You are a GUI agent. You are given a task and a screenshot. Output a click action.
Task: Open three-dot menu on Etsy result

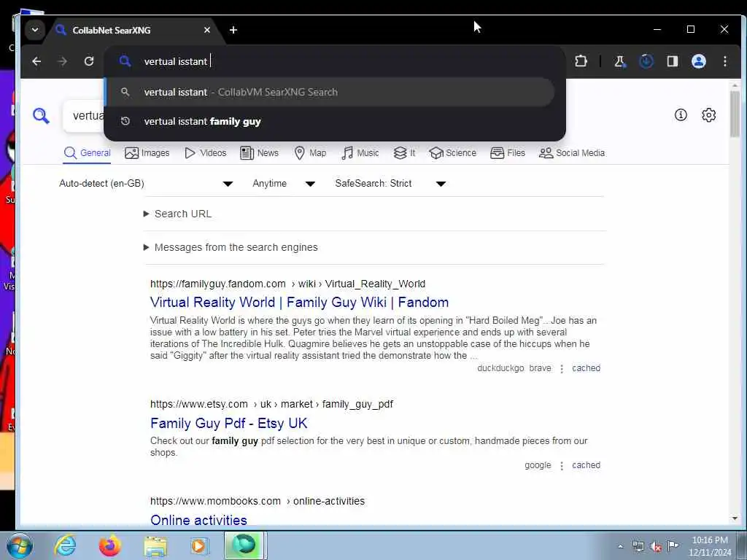(562, 466)
